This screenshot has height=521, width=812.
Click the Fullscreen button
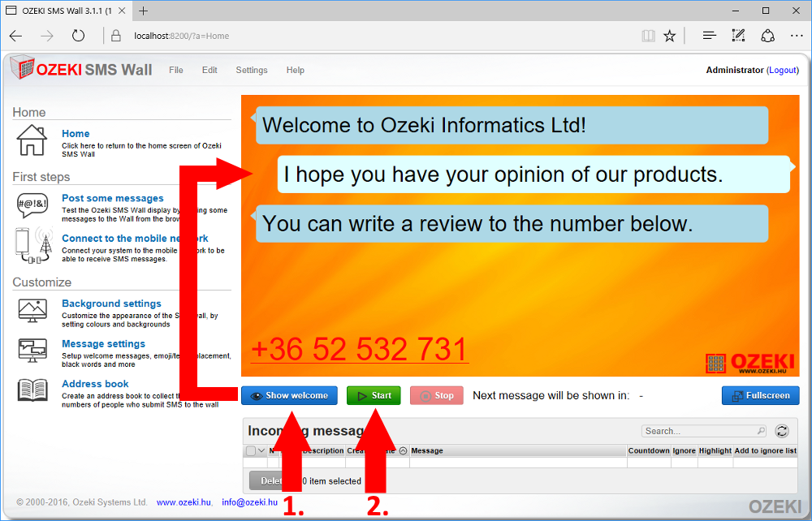click(x=761, y=396)
